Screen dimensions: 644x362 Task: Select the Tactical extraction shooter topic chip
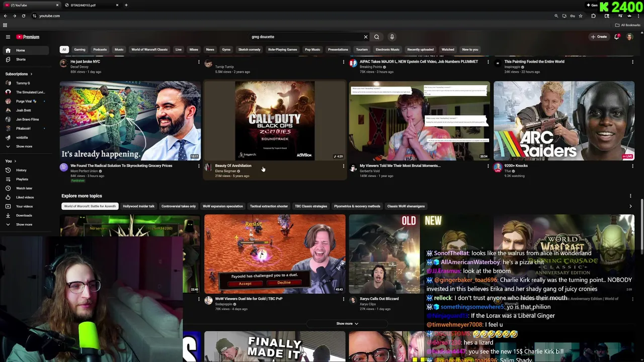click(269, 206)
